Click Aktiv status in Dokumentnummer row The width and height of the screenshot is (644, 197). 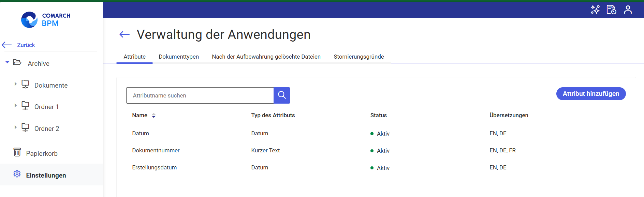[380, 151]
